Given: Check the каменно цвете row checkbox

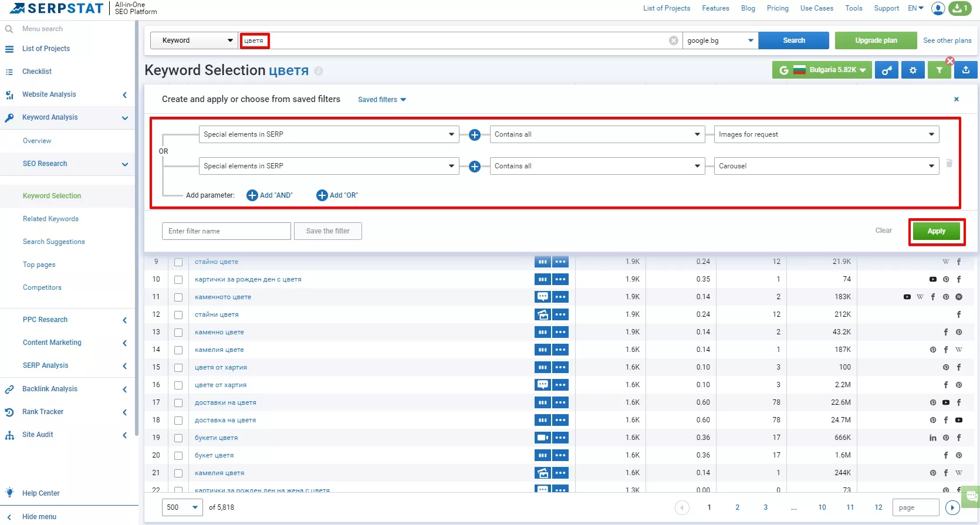Looking at the screenshot, I should (178, 333).
